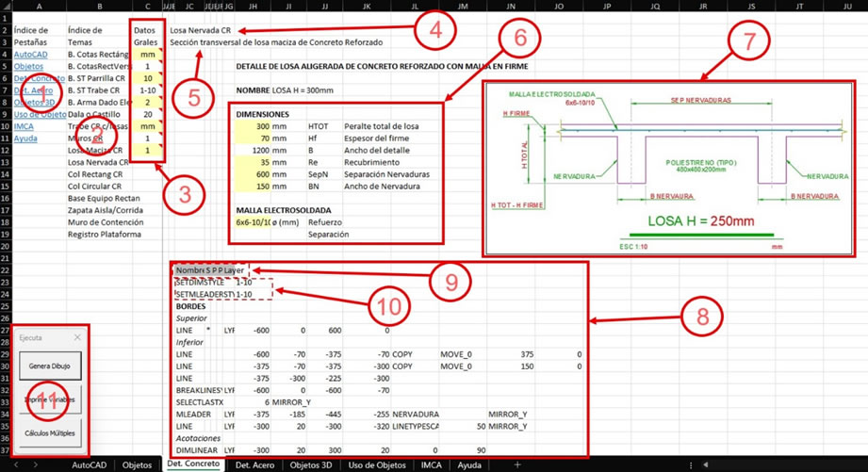Click the 6x6-10/10 malla electrosoldada cell
Viewport: 868px width, 472px height.
click(254, 222)
